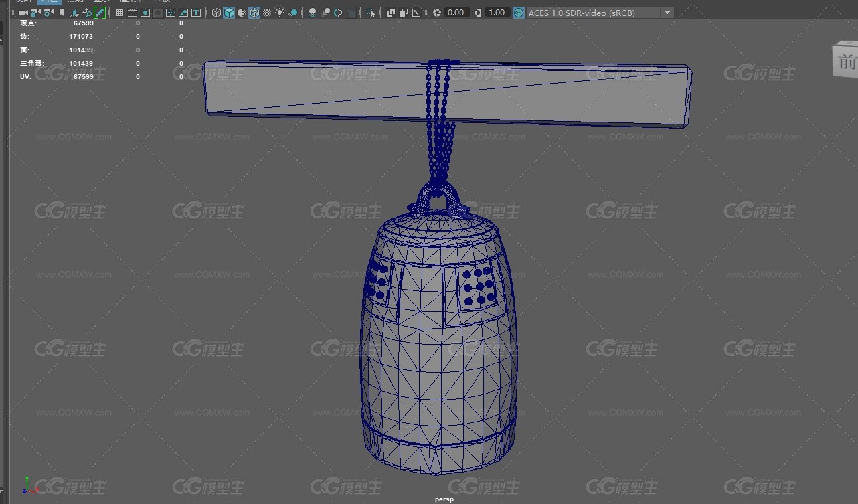Toggle Multisample Anti-aliasing icon
Screen dimensions: 858x504
(338, 13)
